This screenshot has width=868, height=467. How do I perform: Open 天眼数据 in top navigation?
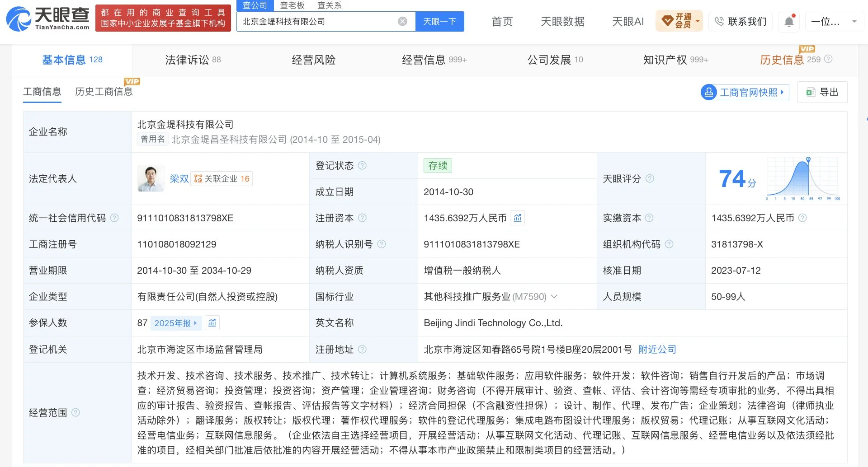point(562,21)
